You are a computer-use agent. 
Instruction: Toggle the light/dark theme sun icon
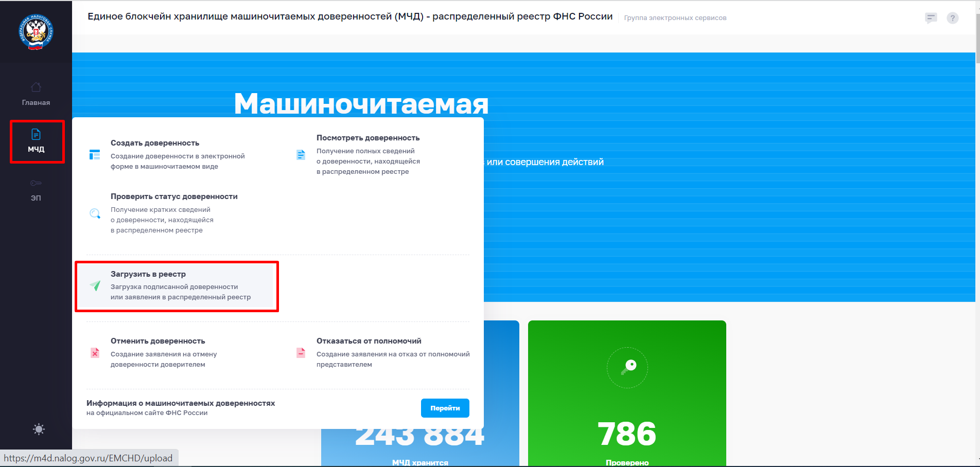[x=39, y=429]
